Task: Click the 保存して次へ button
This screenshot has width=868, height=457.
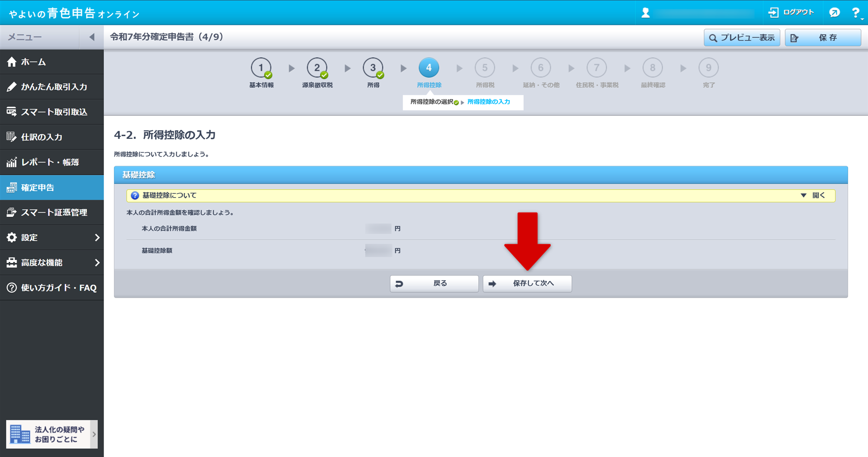Action: pos(527,284)
